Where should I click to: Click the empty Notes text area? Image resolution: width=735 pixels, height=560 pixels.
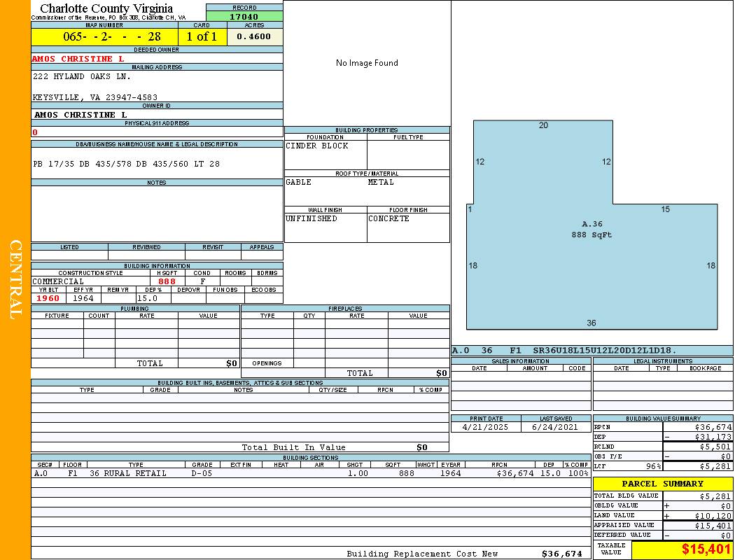[x=157, y=213]
